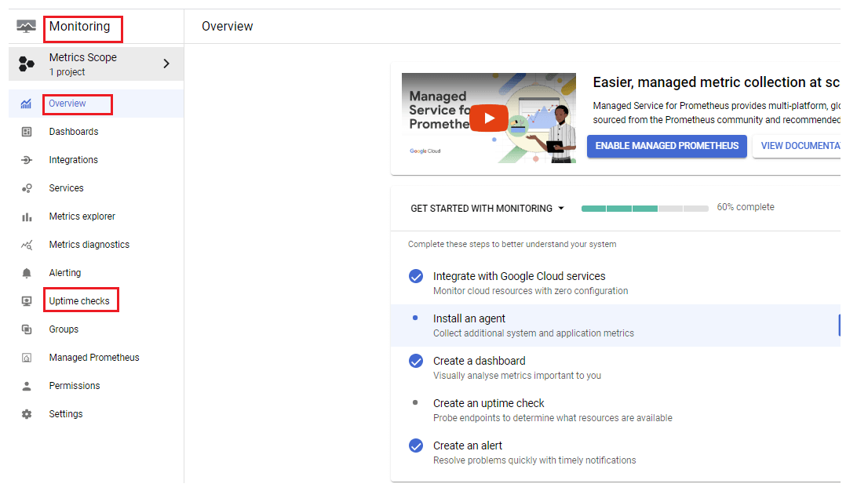
Task: Click the Metrics diagnostics icon
Action: coord(27,245)
